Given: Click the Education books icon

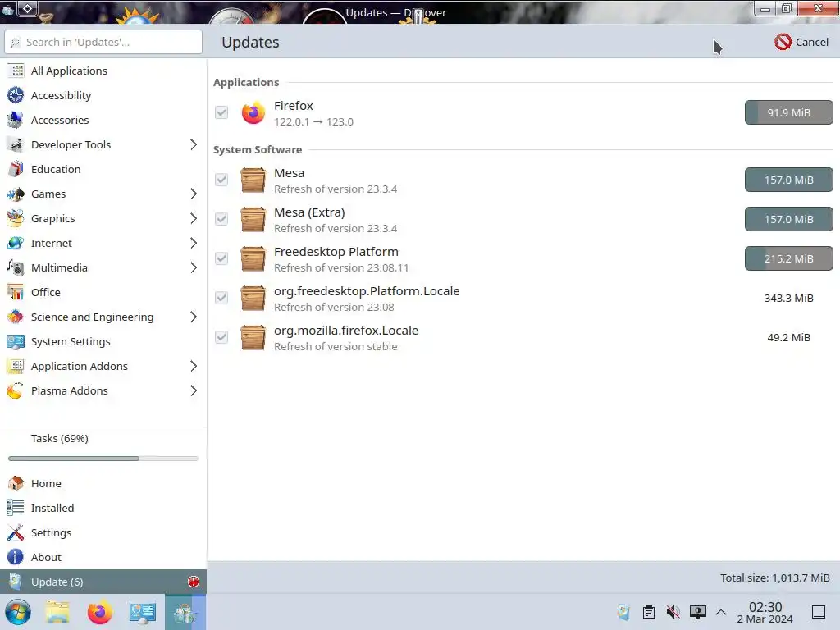Looking at the screenshot, I should point(16,169).
